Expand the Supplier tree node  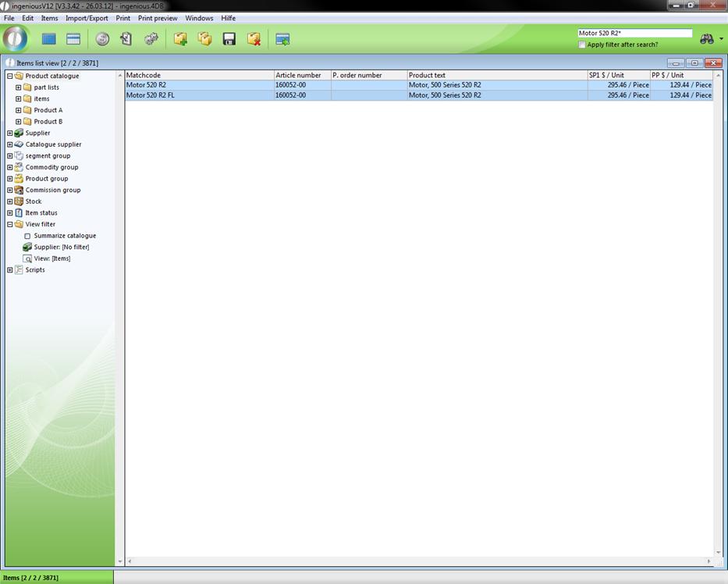pos(10,134)
